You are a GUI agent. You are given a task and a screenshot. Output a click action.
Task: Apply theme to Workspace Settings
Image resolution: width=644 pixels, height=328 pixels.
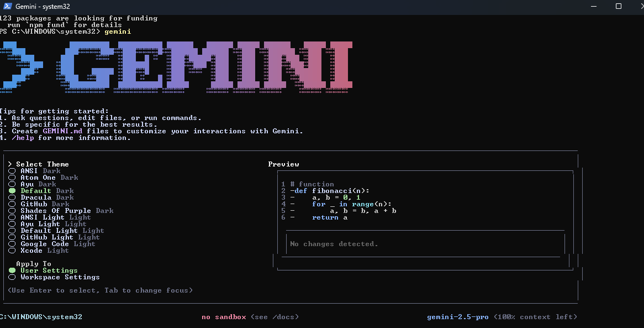[54, 277]
